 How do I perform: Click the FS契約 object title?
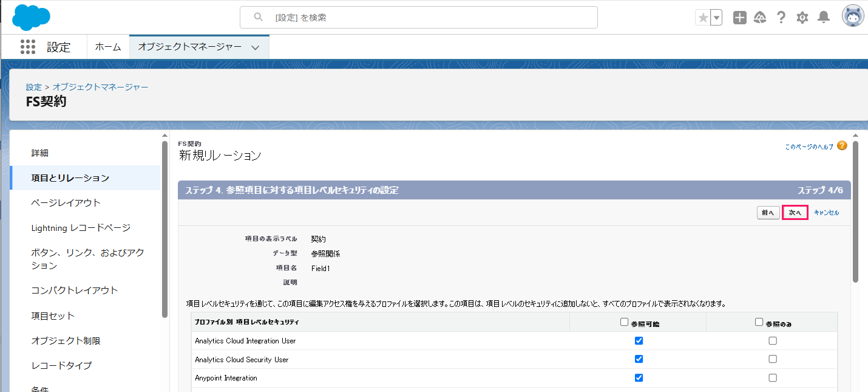click(x=46, y=102)
